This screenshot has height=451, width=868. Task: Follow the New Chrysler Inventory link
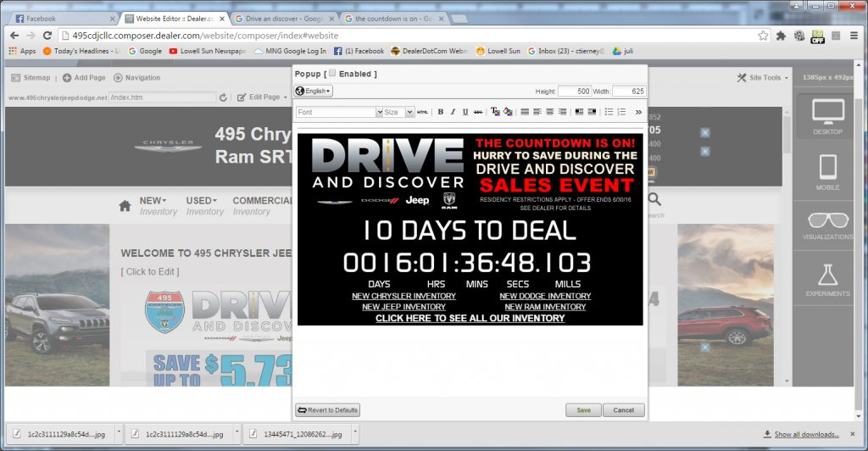404,296
